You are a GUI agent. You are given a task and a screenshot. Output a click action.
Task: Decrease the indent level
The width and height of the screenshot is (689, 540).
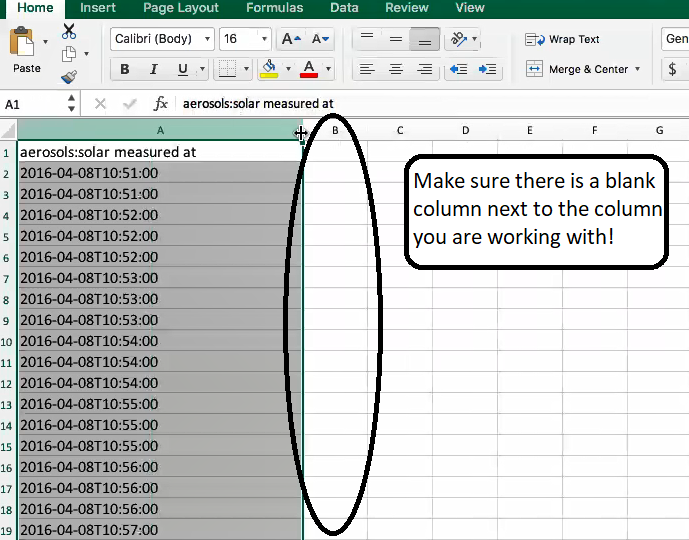coord(458,70)
